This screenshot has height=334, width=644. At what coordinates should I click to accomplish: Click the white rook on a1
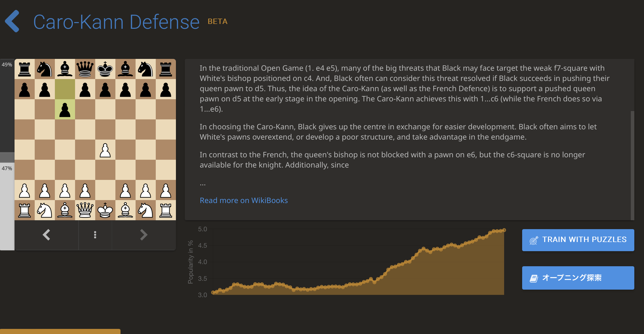coord(24,210)
